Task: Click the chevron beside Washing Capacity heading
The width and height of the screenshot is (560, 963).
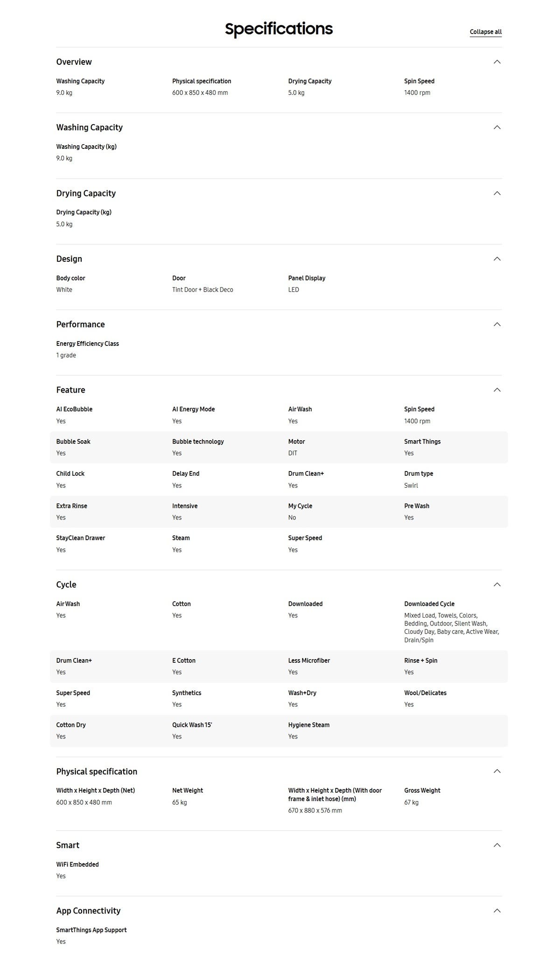Action: [497, 127]
